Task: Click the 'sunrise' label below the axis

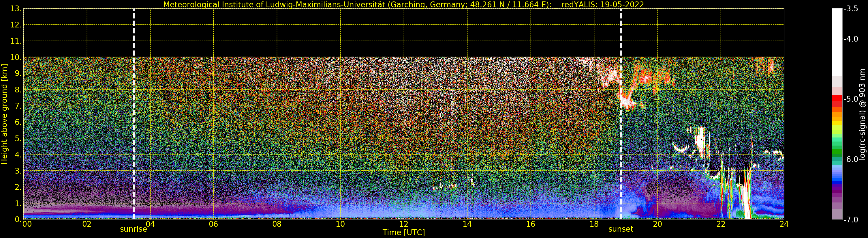Action: click(134, 229)
